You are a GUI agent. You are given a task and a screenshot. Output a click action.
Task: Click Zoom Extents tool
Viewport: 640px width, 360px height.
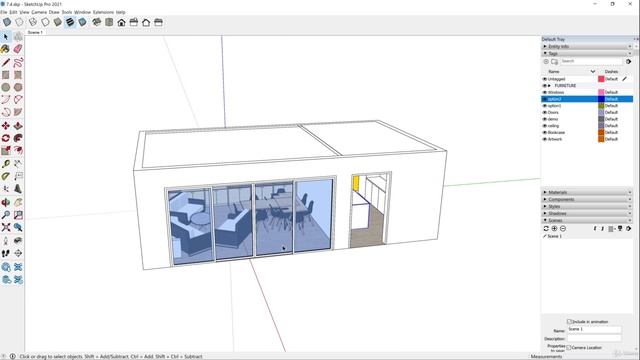coord(6,227)
